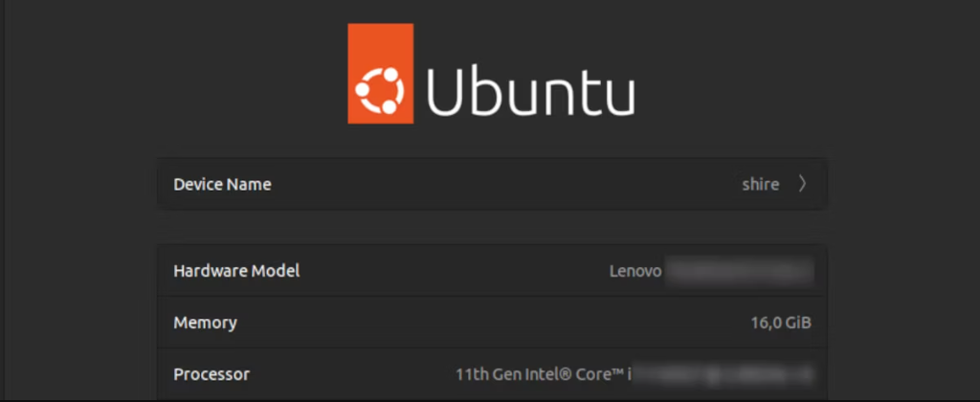This screenshot has height=402, width=980.
Task: Select the Memory label
Action: tap(205, 323)
